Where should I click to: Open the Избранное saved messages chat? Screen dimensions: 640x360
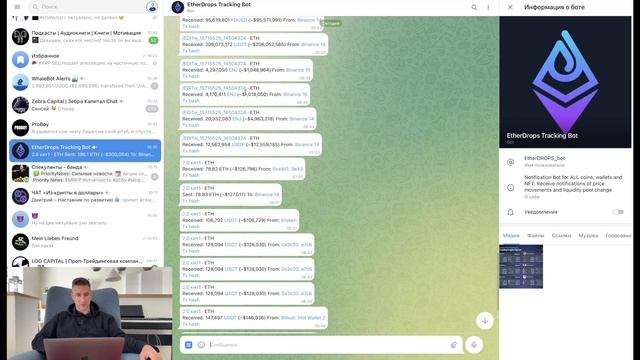85,59
